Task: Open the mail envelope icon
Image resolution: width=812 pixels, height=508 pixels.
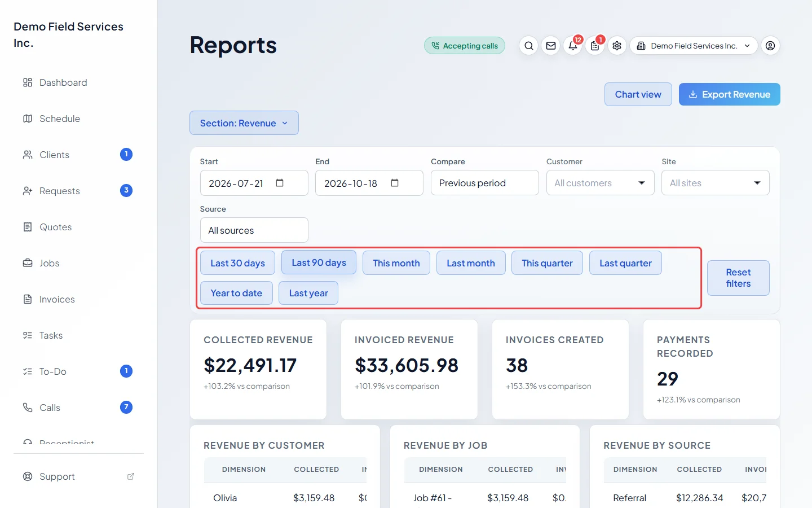Action: coord(551,46)
